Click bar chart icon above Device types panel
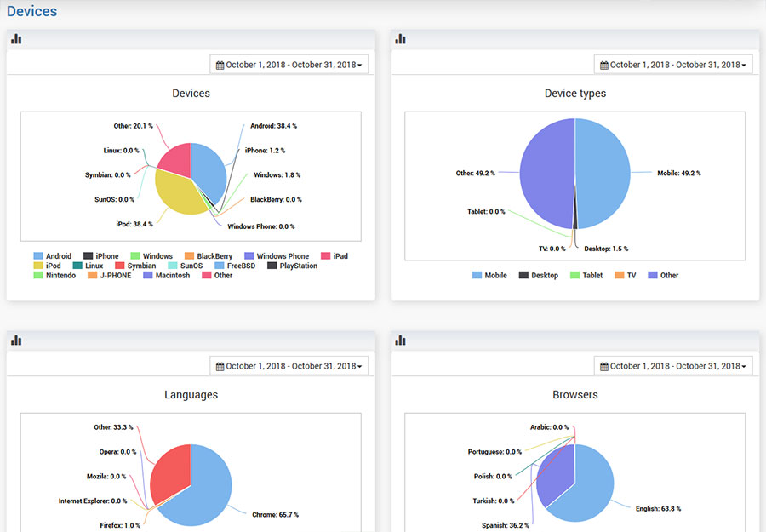The height and width of the screenshot is (532, 766). 400,39
